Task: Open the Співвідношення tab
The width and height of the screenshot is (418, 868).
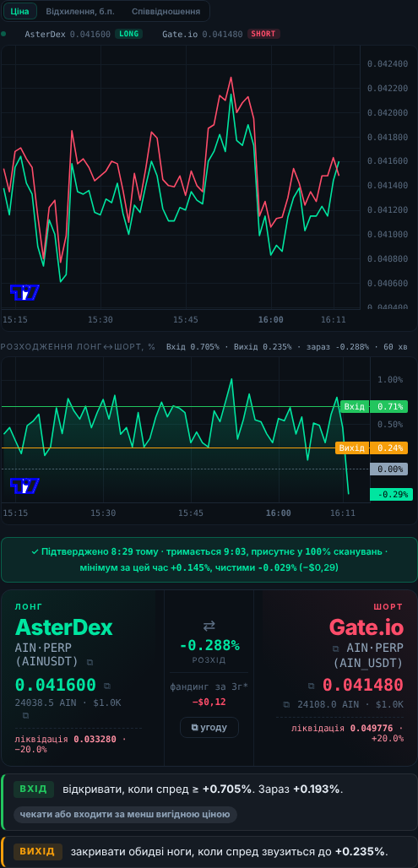Action: (166, 11)
